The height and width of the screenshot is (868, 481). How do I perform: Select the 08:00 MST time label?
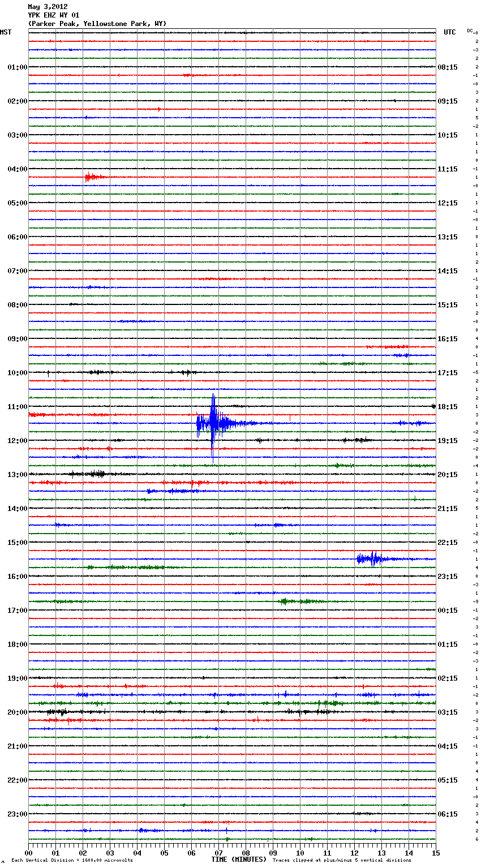(x=18, y=304)
